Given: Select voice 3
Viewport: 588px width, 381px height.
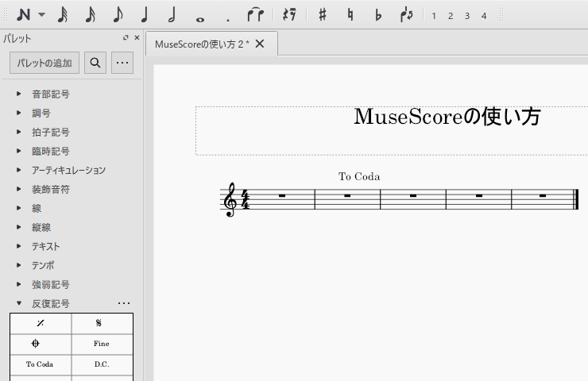Looking at the screenshot, I should (x=467, y=16).
